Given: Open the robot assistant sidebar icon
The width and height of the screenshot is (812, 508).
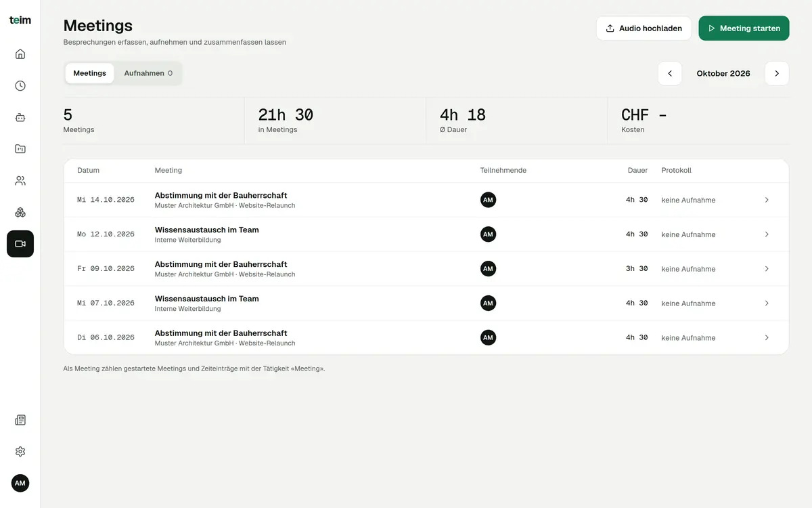Looking at the screenshot, I should coord(20,117).
